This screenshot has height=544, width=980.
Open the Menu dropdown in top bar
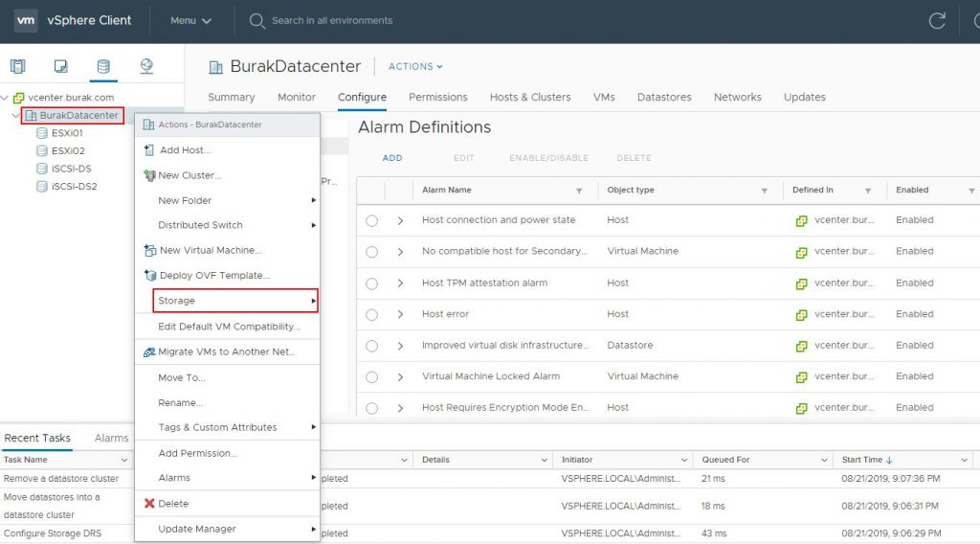pyautogui.click(x=190, y=21)
